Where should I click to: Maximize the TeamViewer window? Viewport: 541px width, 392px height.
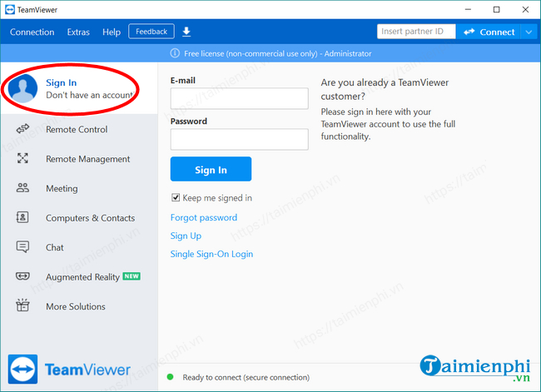coord(497,9)
